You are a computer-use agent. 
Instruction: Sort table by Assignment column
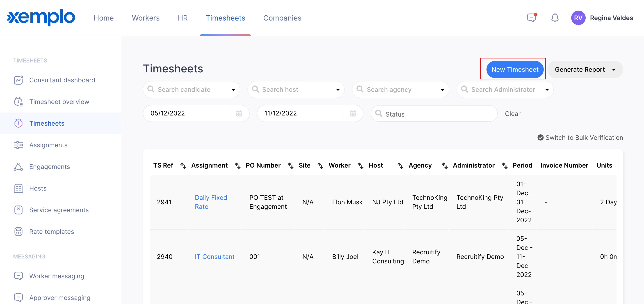click(238, 166)
